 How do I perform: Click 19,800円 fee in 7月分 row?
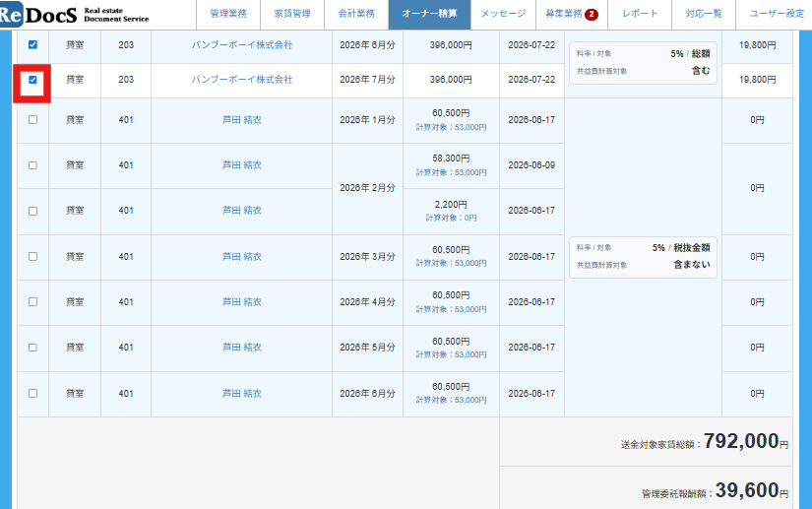coord(757,80)
